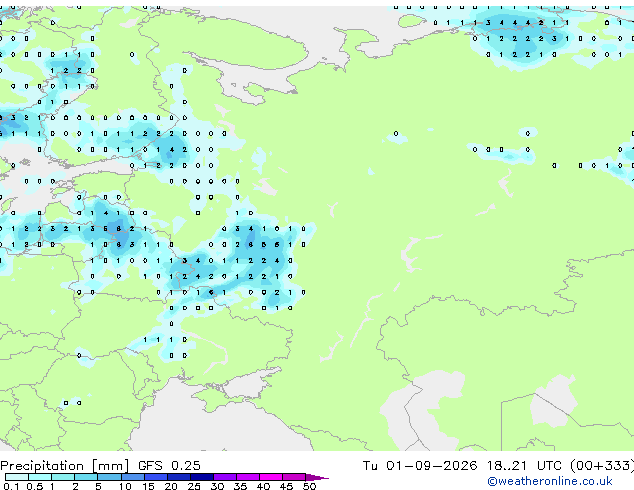Viewport: 634px width, 490px height.
Task: Pick the 5–10 mm legend color box
Action: (x=109, y=477)
